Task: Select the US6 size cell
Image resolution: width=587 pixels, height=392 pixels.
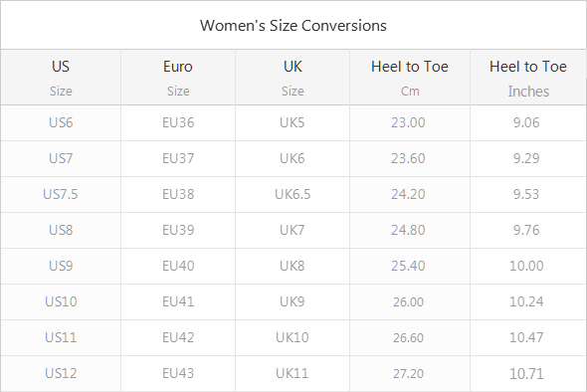Action: 61,122
